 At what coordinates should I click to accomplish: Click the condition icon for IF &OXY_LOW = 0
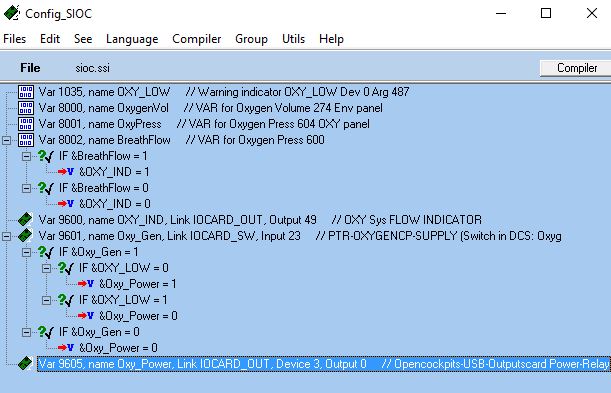[66, 268]
